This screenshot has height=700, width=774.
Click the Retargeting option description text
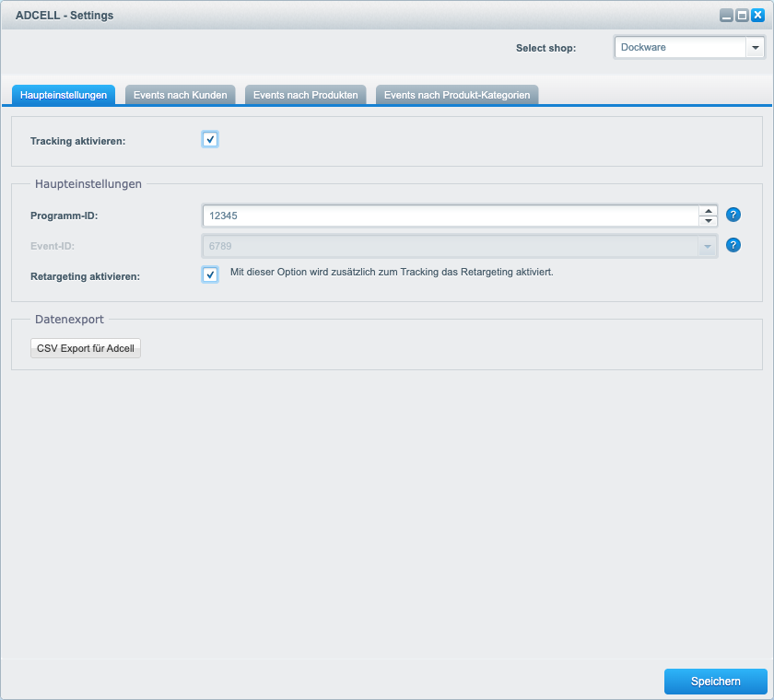click(392, 272)
